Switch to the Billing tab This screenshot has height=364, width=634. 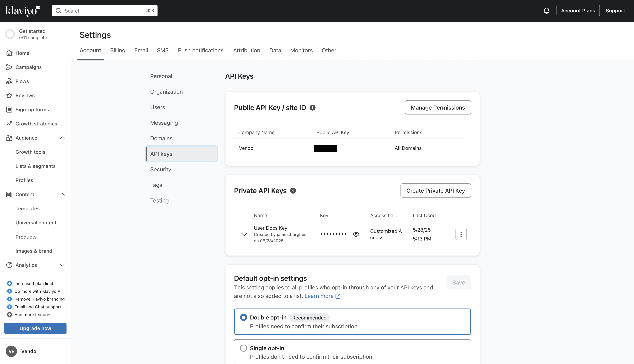point(118,50)
